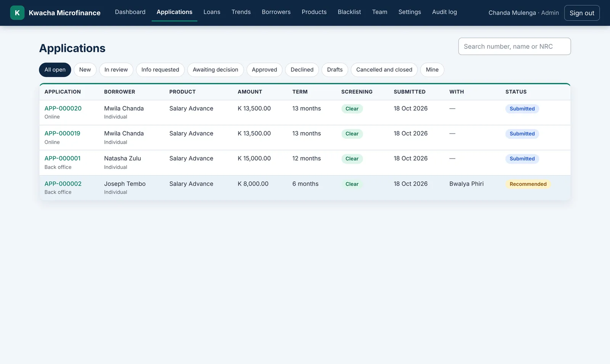Filter by Info requested
Screen dimensions: 610x364
click(x=160, y=70)
